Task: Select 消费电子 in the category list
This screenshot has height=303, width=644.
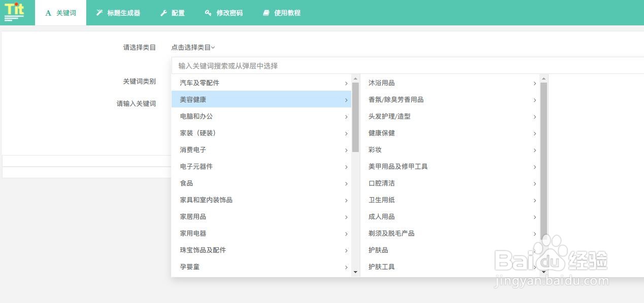Action: tap(193, 150)
